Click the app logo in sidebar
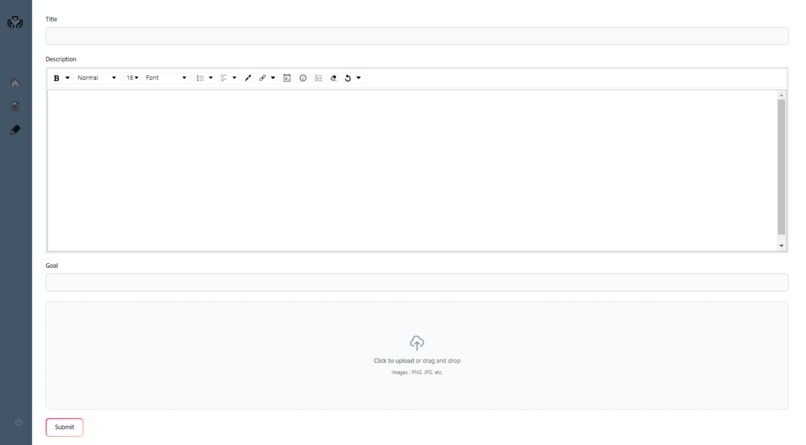 15,22
